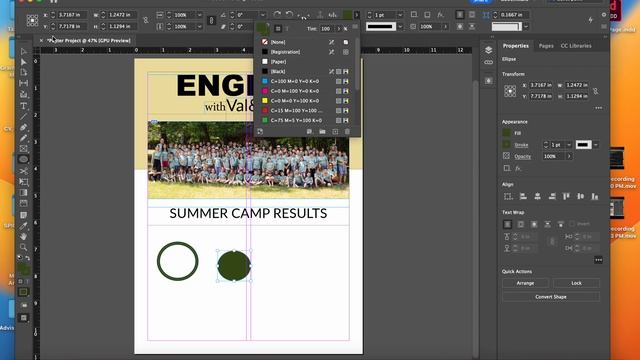Select the Hand tool
Viewport: 640px width, 360px height.
click(x=23, y=236)
